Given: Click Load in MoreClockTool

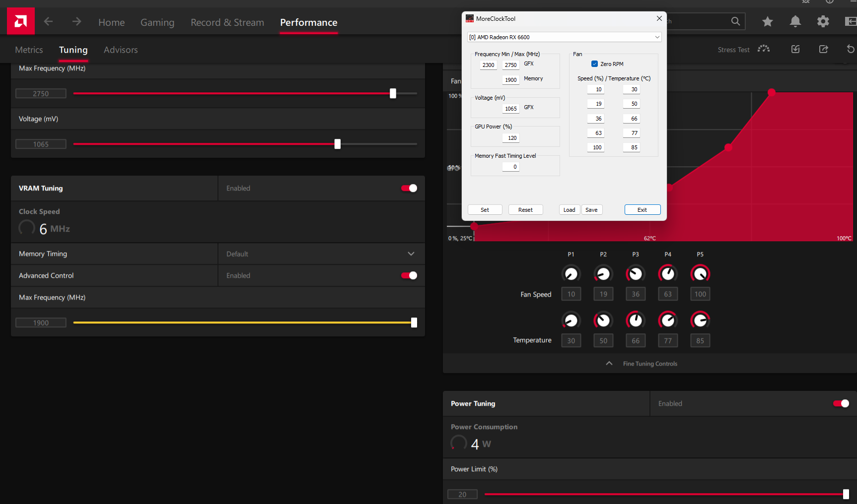Looking at the screenshot, I should 570,210.
